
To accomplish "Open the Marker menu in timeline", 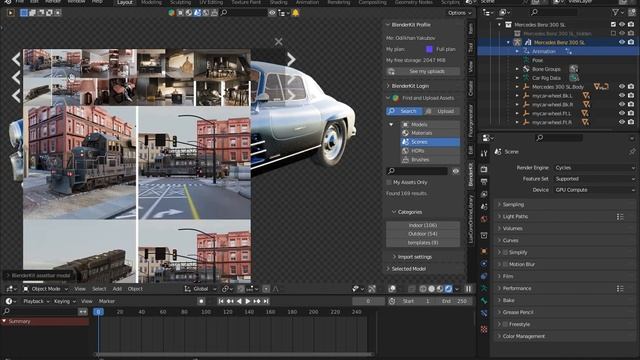I will click(107, 301).
